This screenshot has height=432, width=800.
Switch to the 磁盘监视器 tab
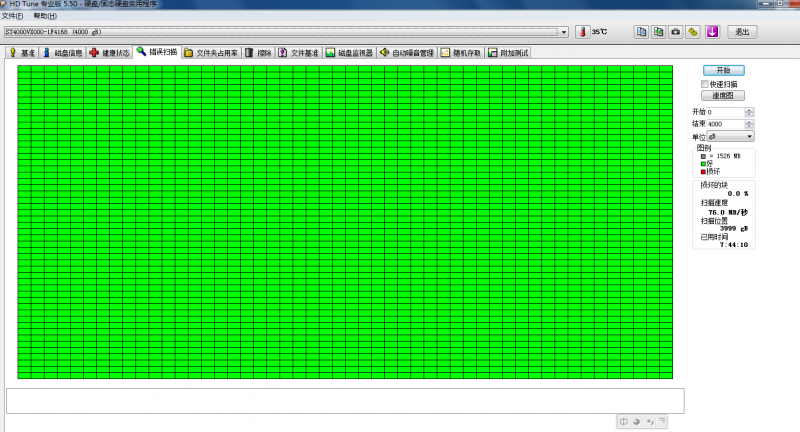pyautogui.click(x=349, y=53)
